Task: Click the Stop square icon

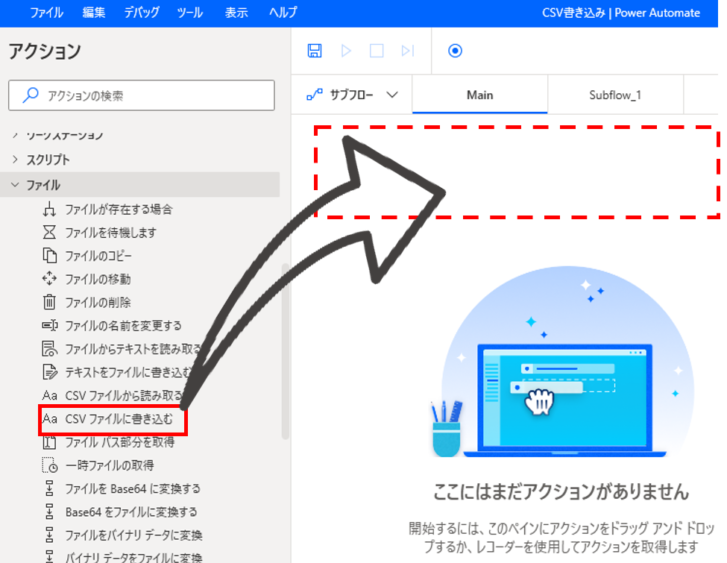Action: (x=376, y=51)
